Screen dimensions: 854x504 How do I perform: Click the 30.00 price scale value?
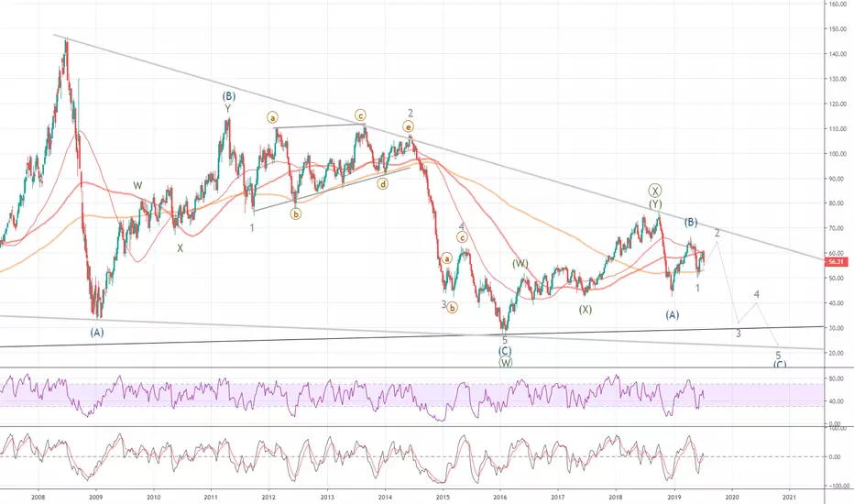point(838,328)
